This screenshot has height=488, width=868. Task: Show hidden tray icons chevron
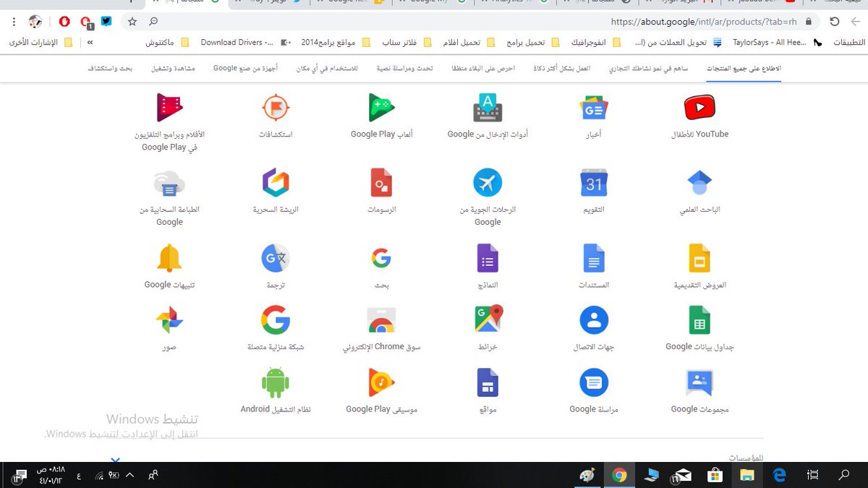(129, 475)
